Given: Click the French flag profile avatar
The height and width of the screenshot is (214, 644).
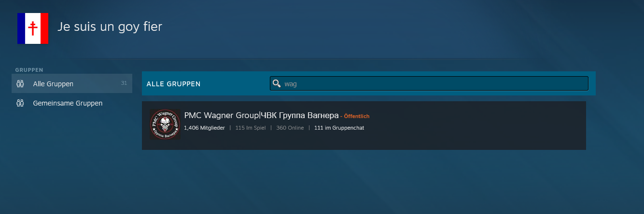Looking at the screenshot, I should pos(33,28).
